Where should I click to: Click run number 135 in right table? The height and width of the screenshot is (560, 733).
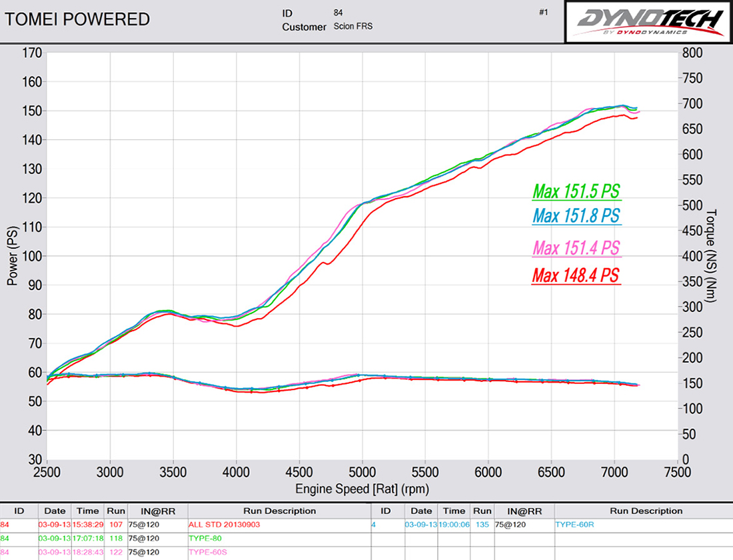pyautogui.click(x=481, y=524)
